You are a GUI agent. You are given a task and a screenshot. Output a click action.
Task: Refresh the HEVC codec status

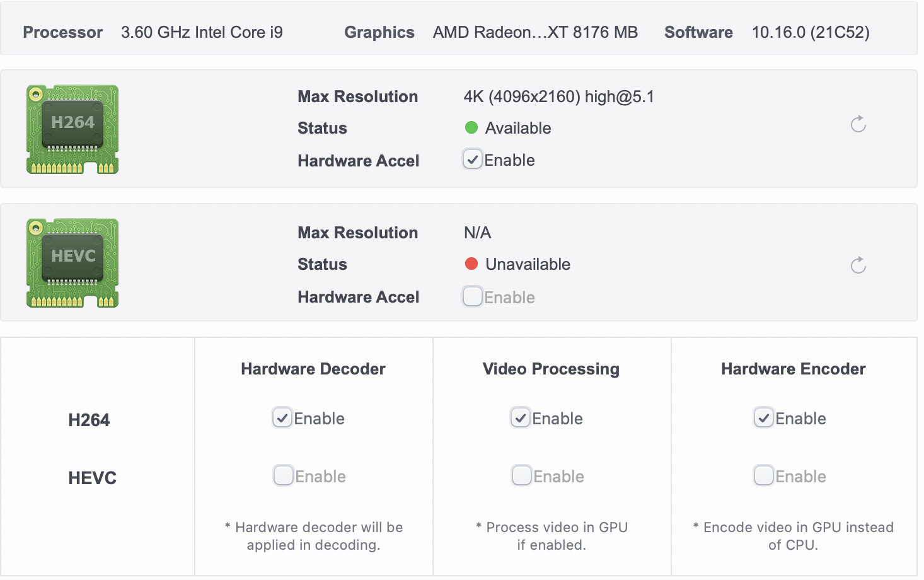(858, 265)
